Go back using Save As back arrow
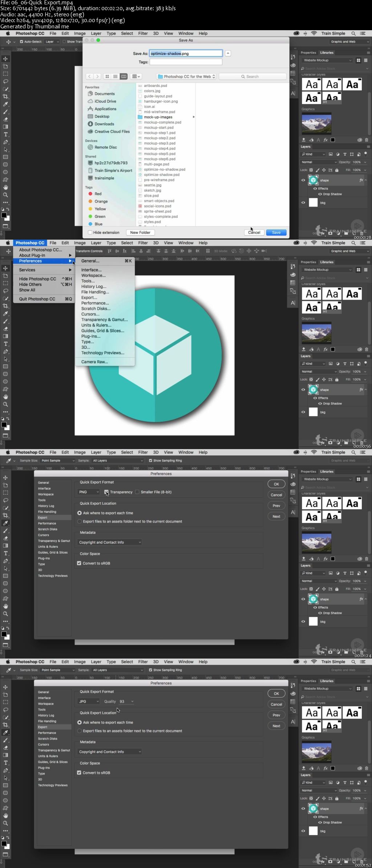The width and height of the screenshot is (372, 868). click(90, 76)
